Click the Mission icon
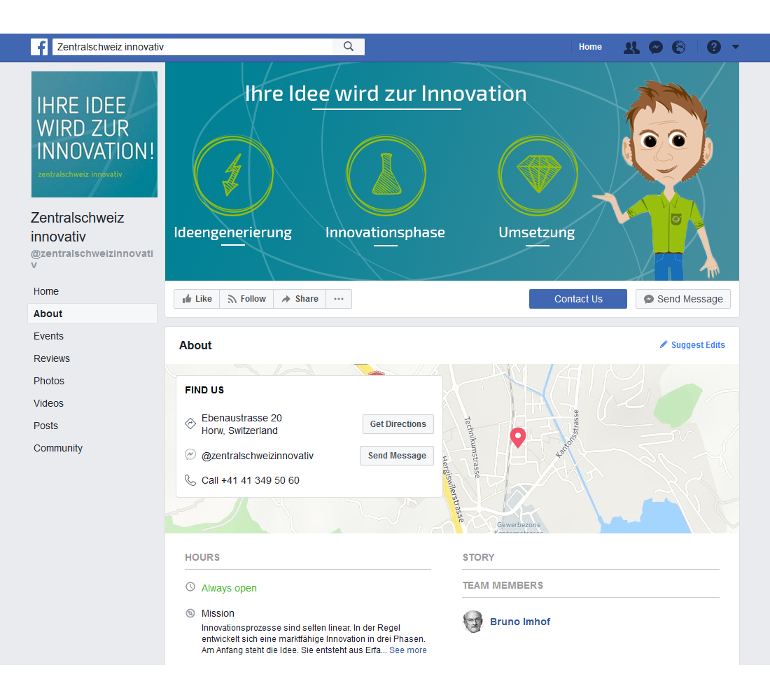 [190, 613]
